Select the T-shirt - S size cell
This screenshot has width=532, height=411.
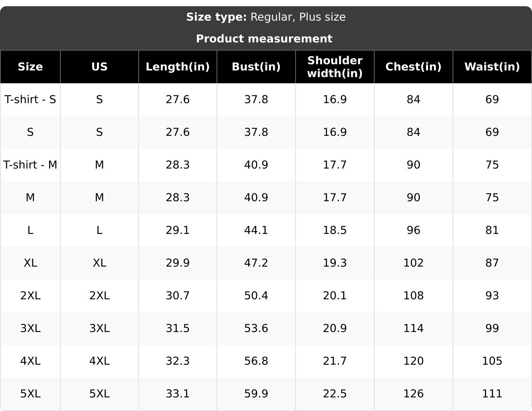(30, 99)
